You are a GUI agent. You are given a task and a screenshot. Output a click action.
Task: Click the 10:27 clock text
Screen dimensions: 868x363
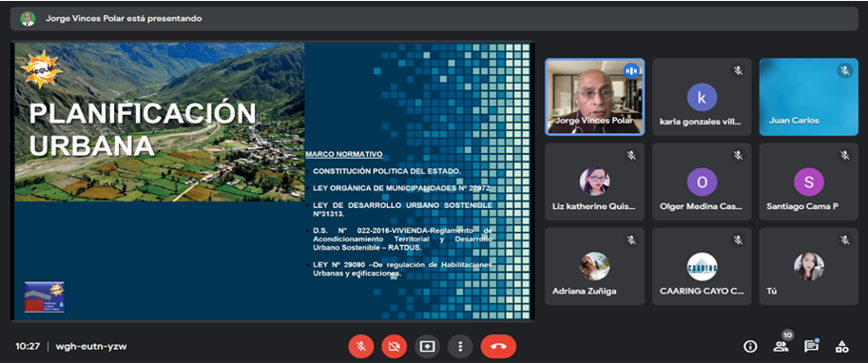pyautogui.click(x=28, y=347)
